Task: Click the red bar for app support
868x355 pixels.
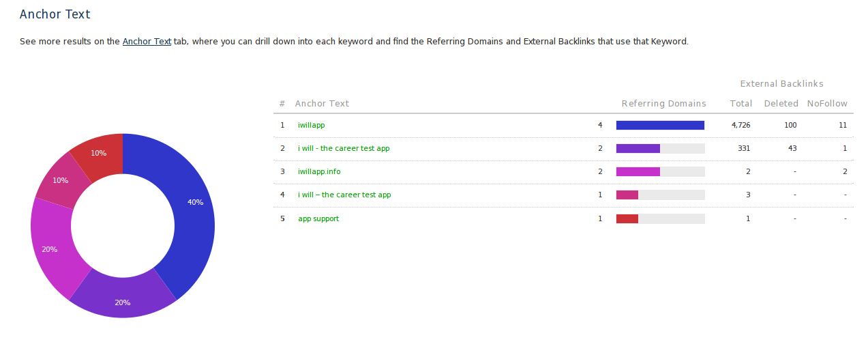Action: tap(627, 219)
